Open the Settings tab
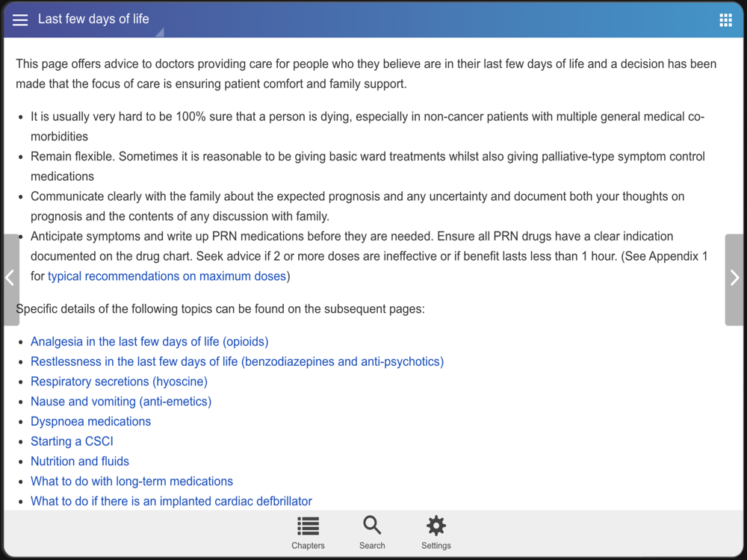The image size is (747, 560). point(436,533)
